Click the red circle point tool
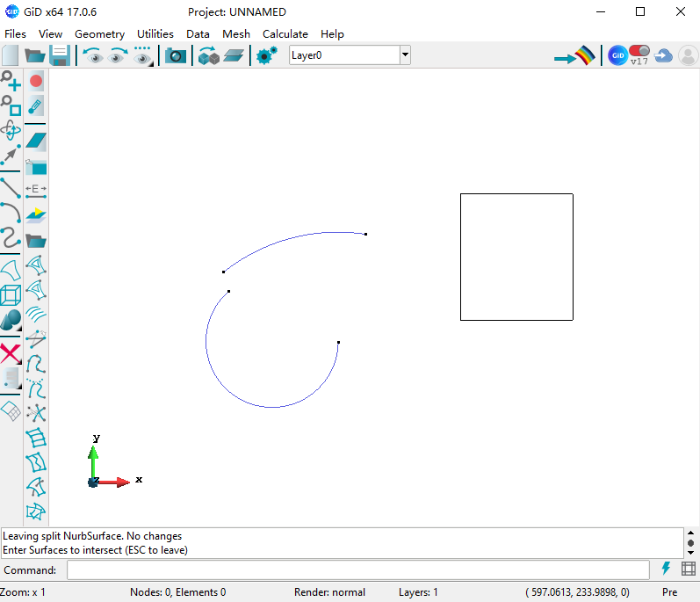700x602 pixels. (36, 81)
